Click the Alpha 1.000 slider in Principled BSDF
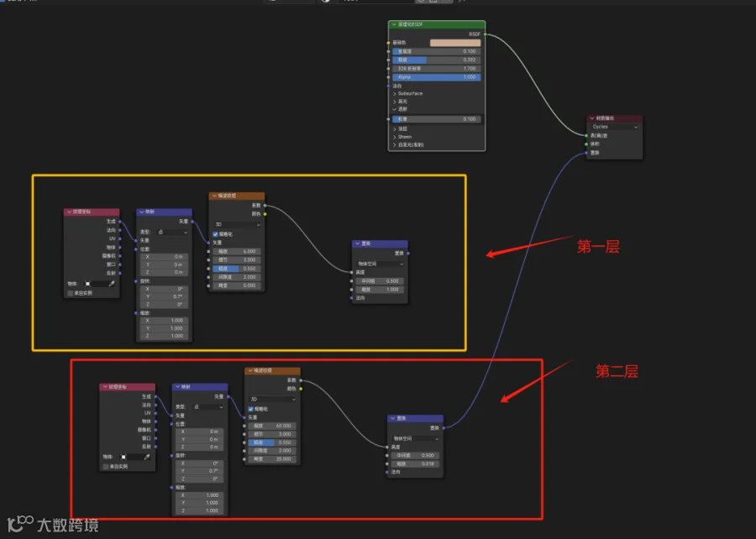This screenshot has height=539, width=756. click(x=436, y=77)
